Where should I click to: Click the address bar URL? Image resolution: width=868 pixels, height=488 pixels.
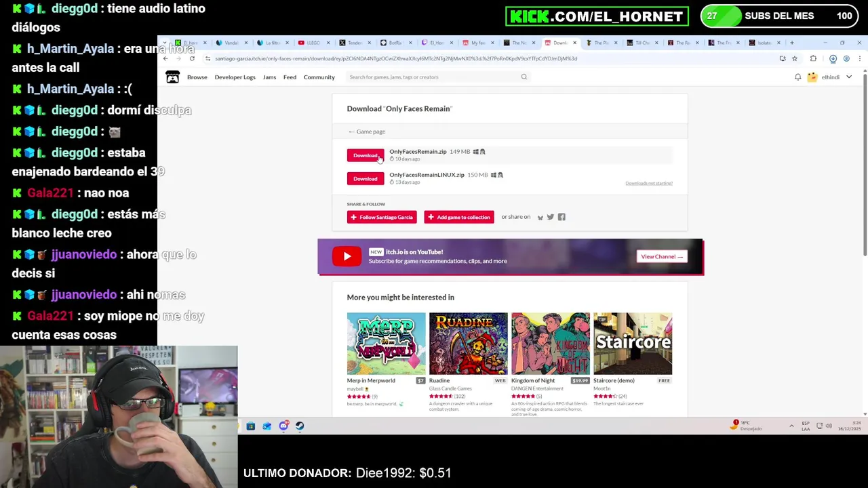tap(396, 59)
